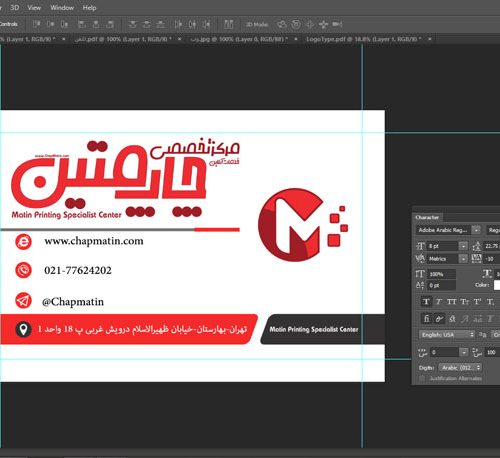Switch to the .jpg @ 100% (Layer 0) tab

coord(239,39)
